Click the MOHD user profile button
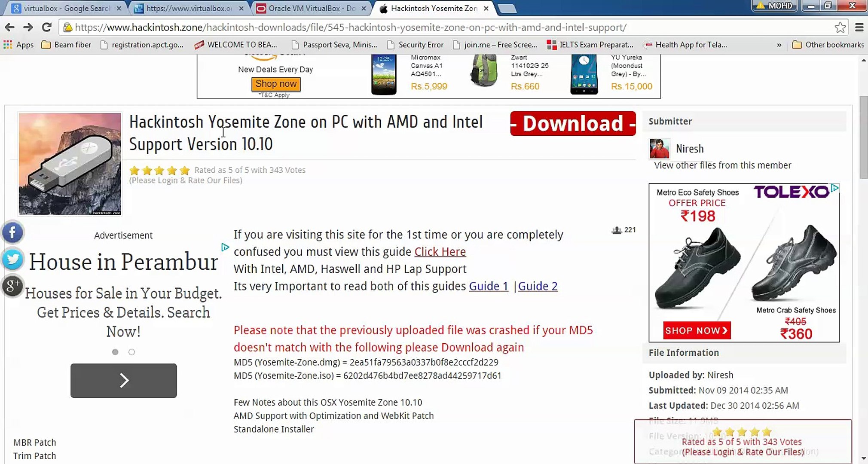The image size is (868, 464). [775, 6]
